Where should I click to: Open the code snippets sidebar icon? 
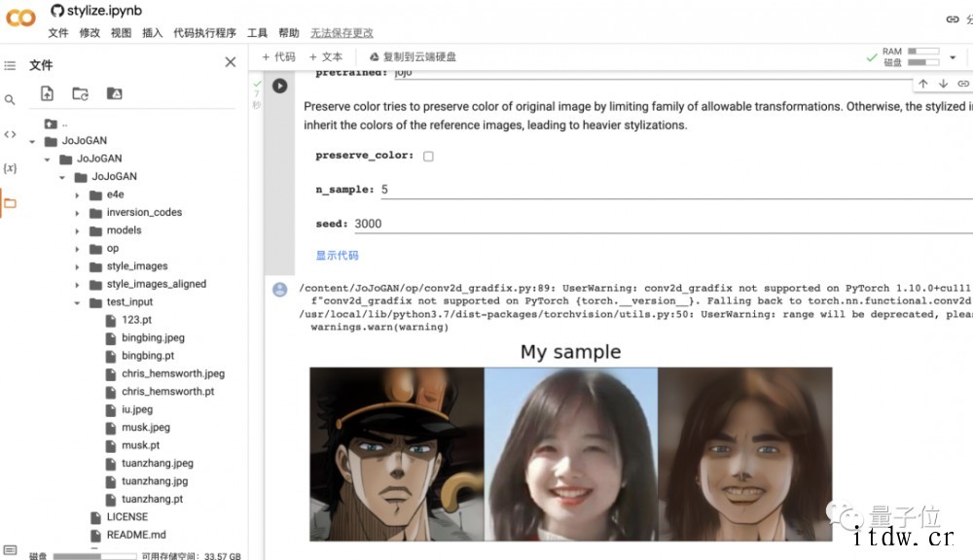(x=10, y=134)
